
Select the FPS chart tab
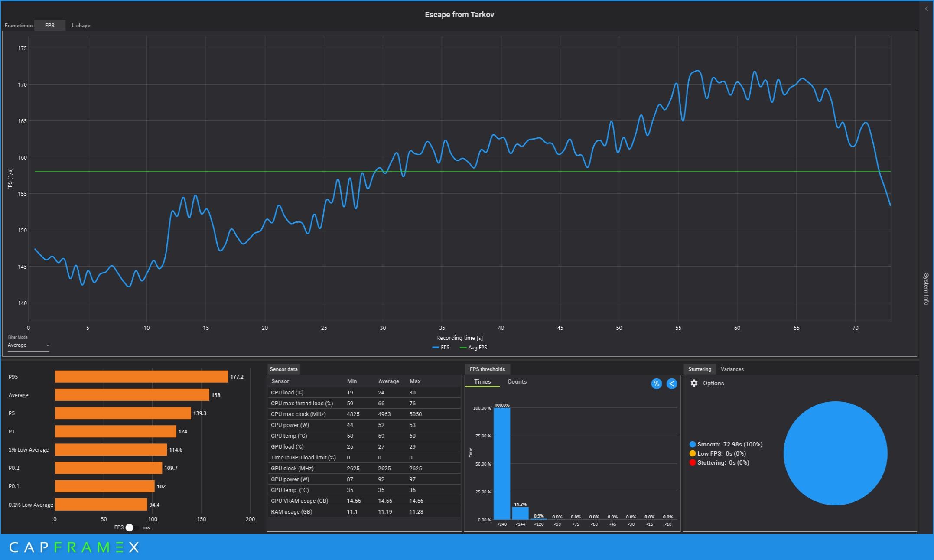50,26
